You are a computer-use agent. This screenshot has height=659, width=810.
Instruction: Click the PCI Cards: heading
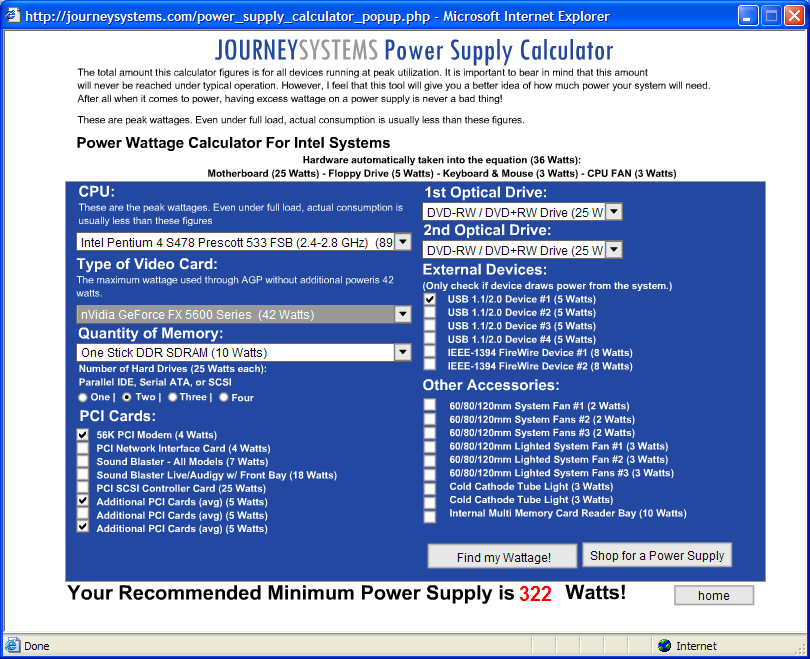pos(117,416)
